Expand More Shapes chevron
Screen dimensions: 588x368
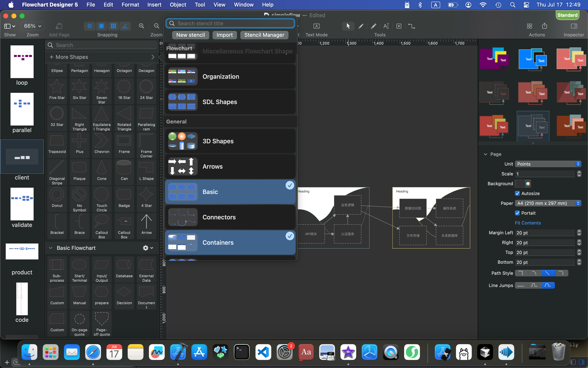click(153, 57)
